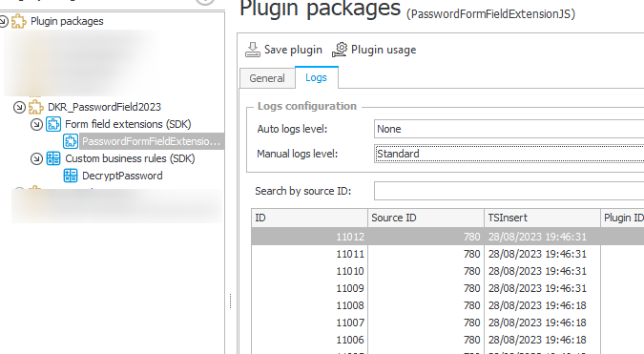
Task: Select Plugin packages tree item
Action: click(x=67, y=21)
